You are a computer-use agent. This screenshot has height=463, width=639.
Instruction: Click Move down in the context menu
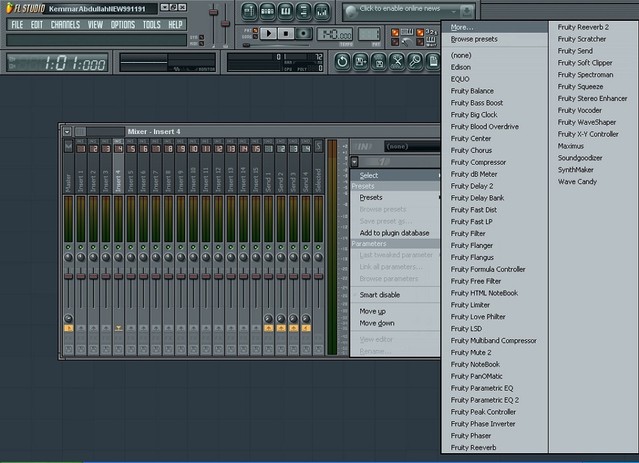(395, 323)
